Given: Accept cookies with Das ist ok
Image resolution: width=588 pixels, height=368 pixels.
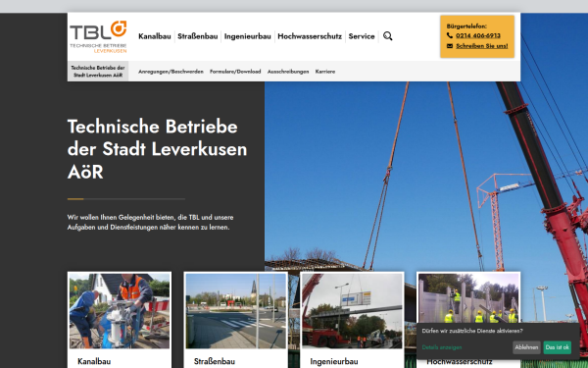Looking at the screenshot, I should (558, 347).
